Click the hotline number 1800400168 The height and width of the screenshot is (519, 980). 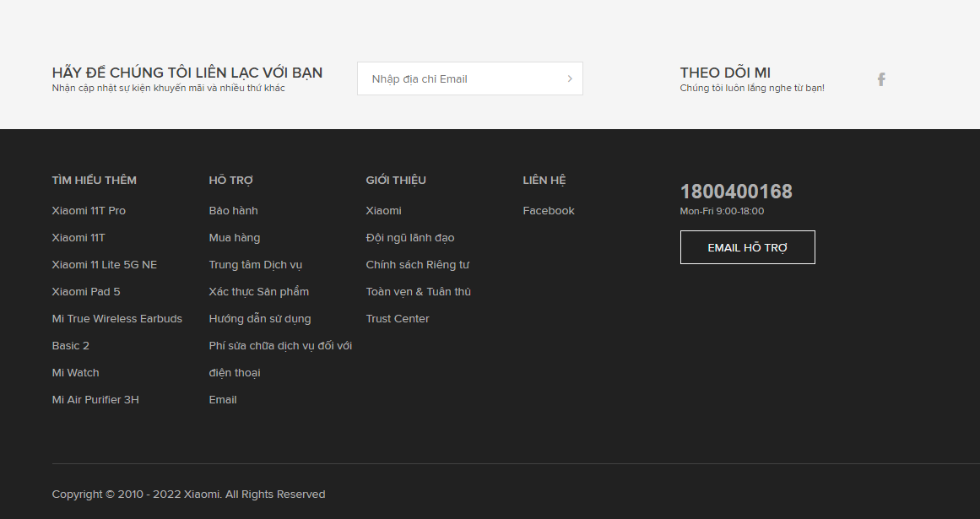[736, 191]
